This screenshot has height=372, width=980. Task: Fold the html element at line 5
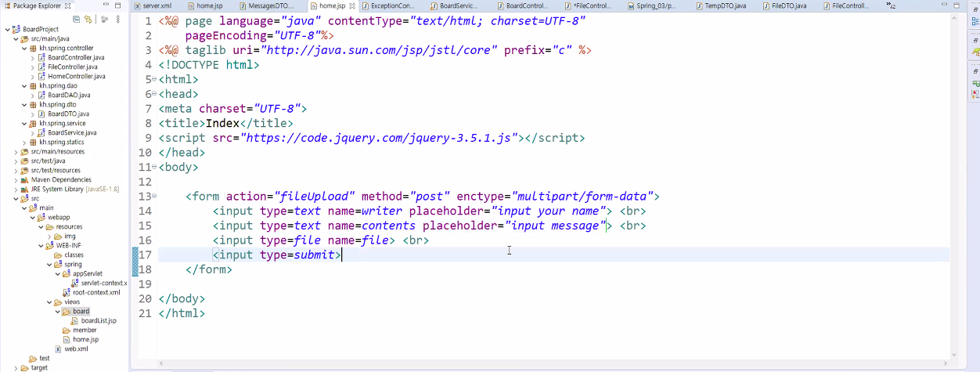pyautogui.click(x=153, y=79)
